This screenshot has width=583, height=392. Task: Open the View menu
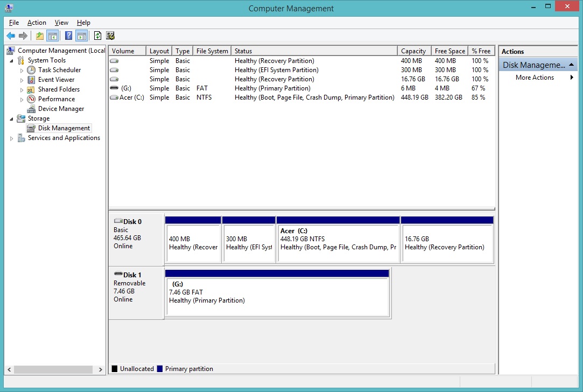[x=61, y=23]
